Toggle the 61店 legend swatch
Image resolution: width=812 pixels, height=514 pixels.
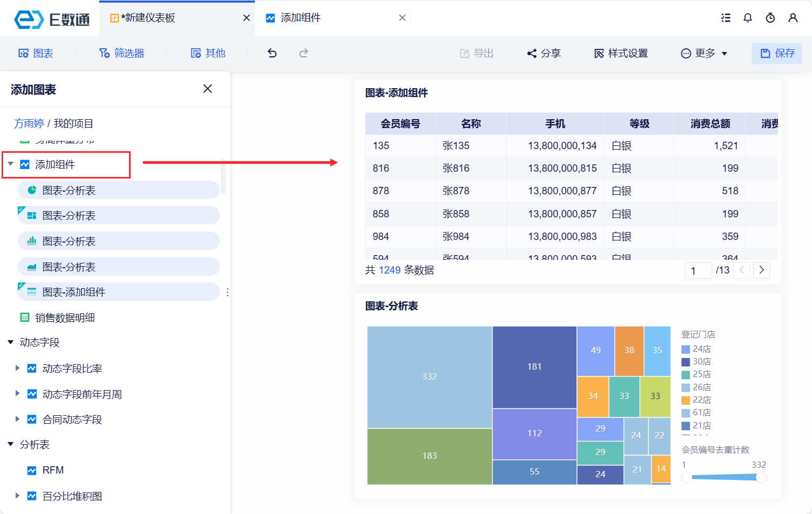coord(686,413)
